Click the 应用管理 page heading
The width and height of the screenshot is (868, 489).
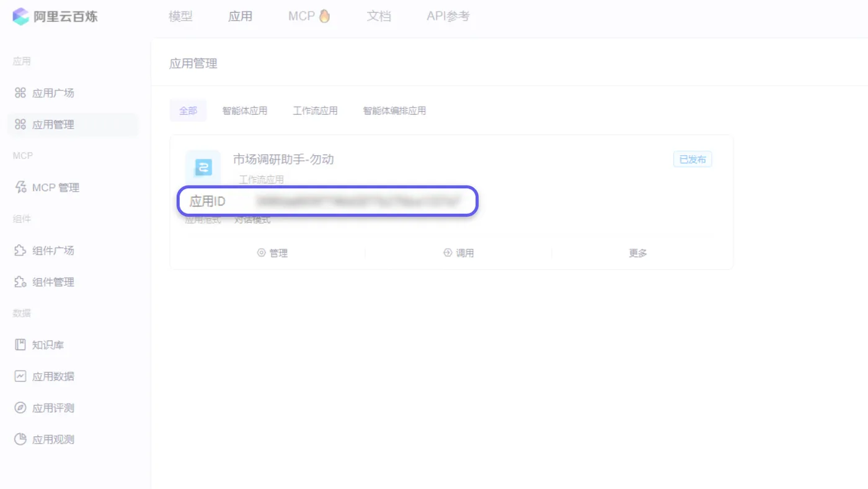point(193,64)
